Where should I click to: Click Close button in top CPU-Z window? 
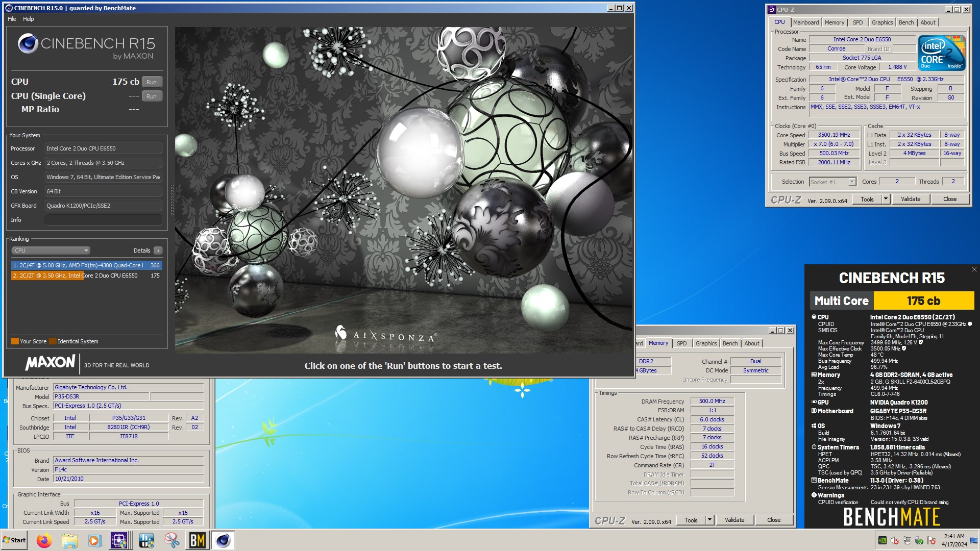pos(950,199)
